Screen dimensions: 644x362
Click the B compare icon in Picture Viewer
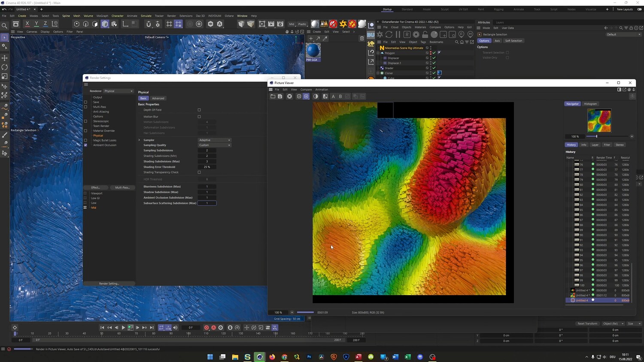pos(340,97)
